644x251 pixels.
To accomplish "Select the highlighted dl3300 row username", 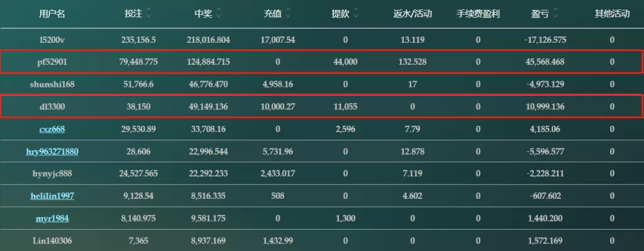I will pyautogui.click(x=52, y=107).
